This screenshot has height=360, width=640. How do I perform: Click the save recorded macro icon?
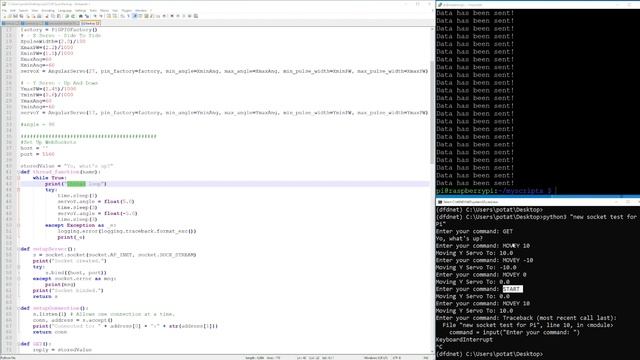(x=196, y=16)
